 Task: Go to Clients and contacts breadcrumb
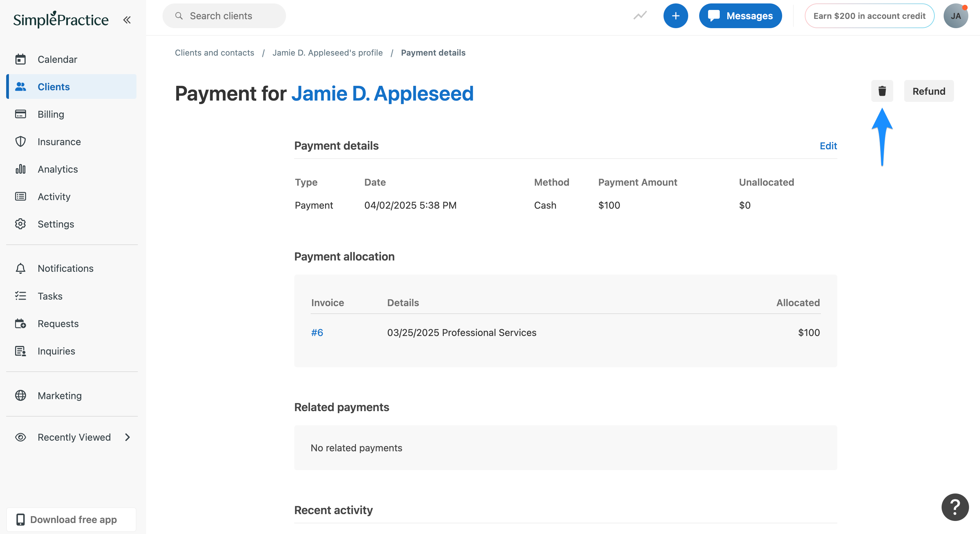(215, 53)
